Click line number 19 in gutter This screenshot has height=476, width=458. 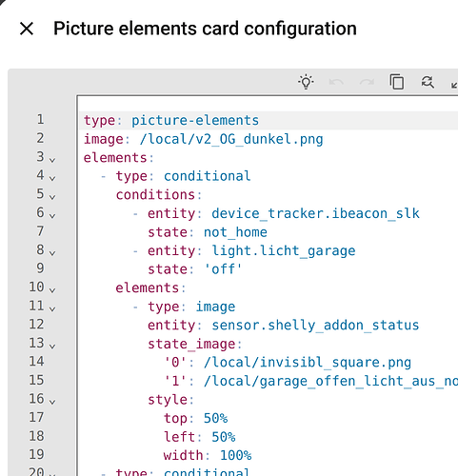(x=36, y=454)
